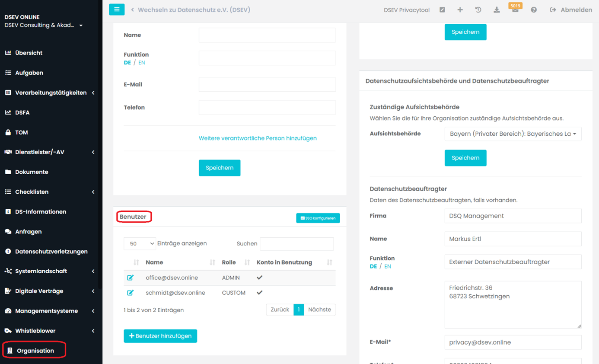Click the download icon in top bar
Viewport: 599px width, 364px height.
point(497,10)
